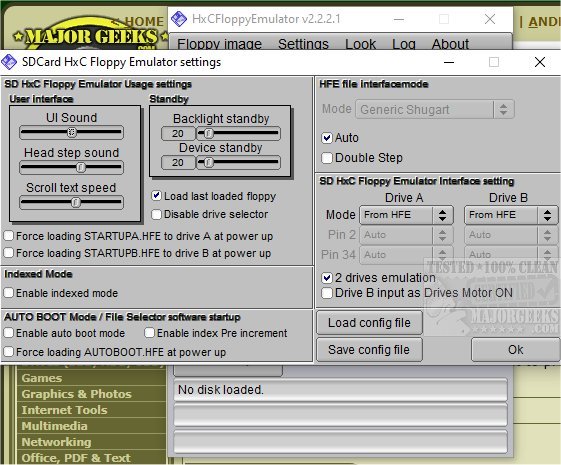561x465 pixels.
Task: Open Multimedia category link
Action: [x=54, y=426]
